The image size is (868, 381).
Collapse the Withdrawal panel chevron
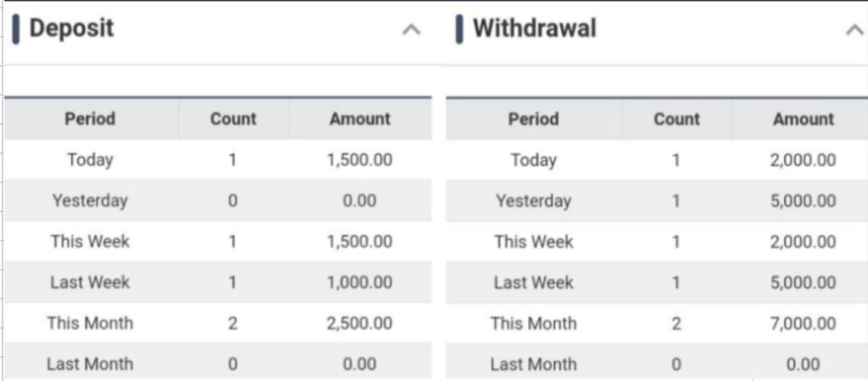[x=854, y=30]
